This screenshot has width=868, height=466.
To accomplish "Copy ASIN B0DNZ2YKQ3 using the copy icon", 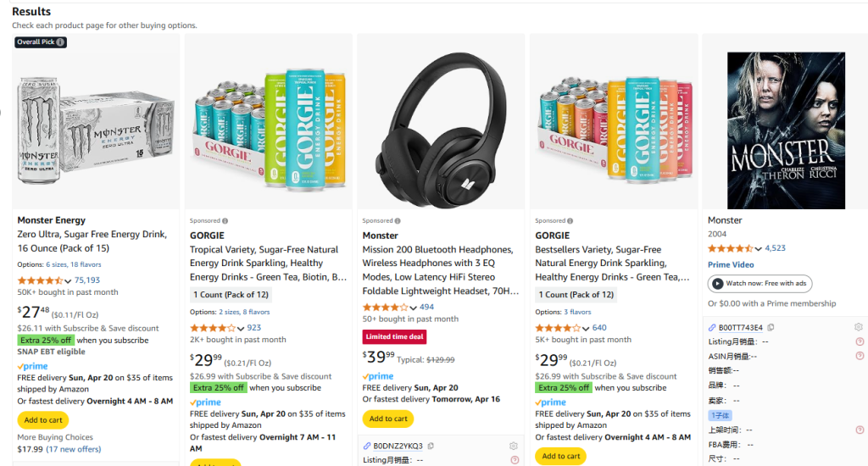I will coord(431,446).
